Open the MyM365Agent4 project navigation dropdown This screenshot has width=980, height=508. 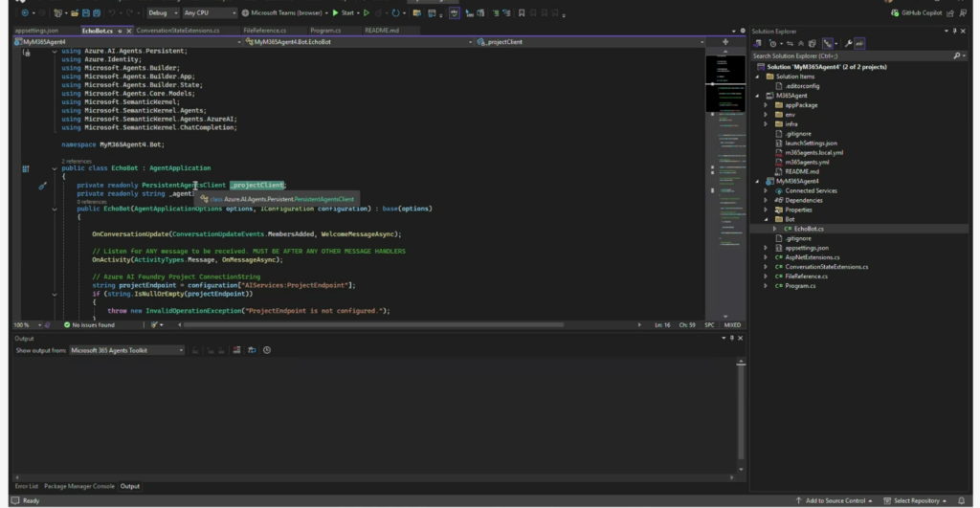(x=127, y=42)
